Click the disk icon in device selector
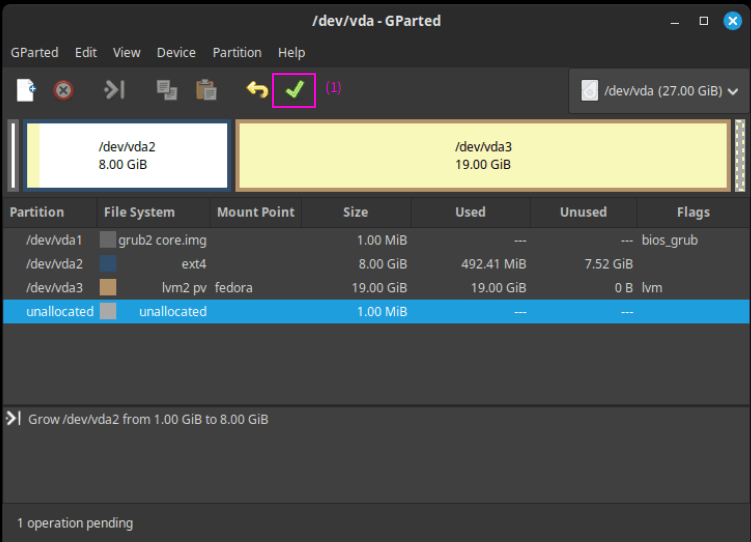The width and height of the screenshot is (751, 542). (x=590, y=90)
